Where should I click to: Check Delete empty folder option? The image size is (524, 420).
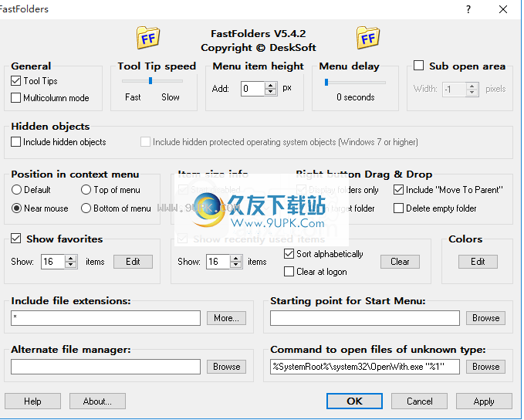(398, 208)
